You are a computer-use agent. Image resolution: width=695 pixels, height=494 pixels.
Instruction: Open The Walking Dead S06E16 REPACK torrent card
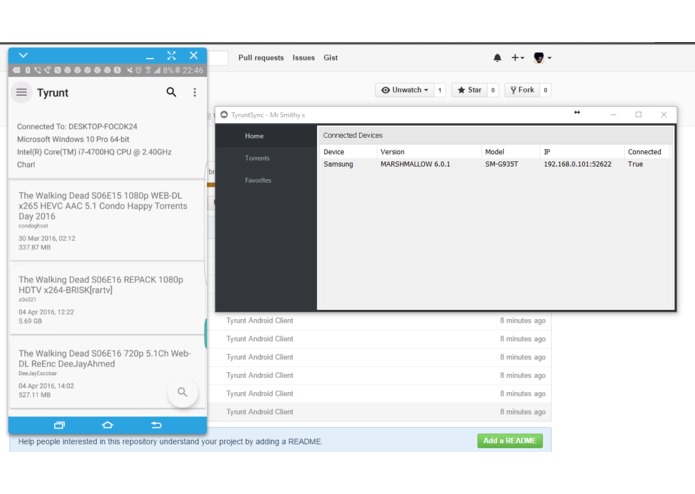click(x=107, y=299)
